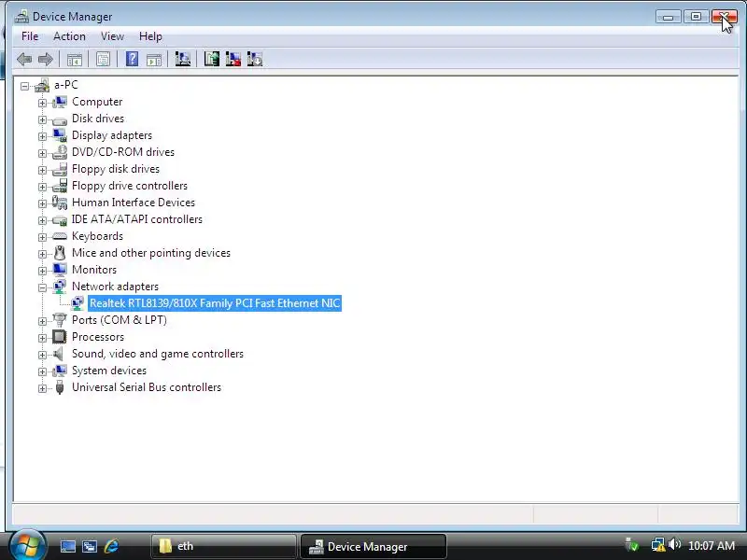Click Device Manager taskbar button
This screenshot has height=560, width=747.
(373, 546)
